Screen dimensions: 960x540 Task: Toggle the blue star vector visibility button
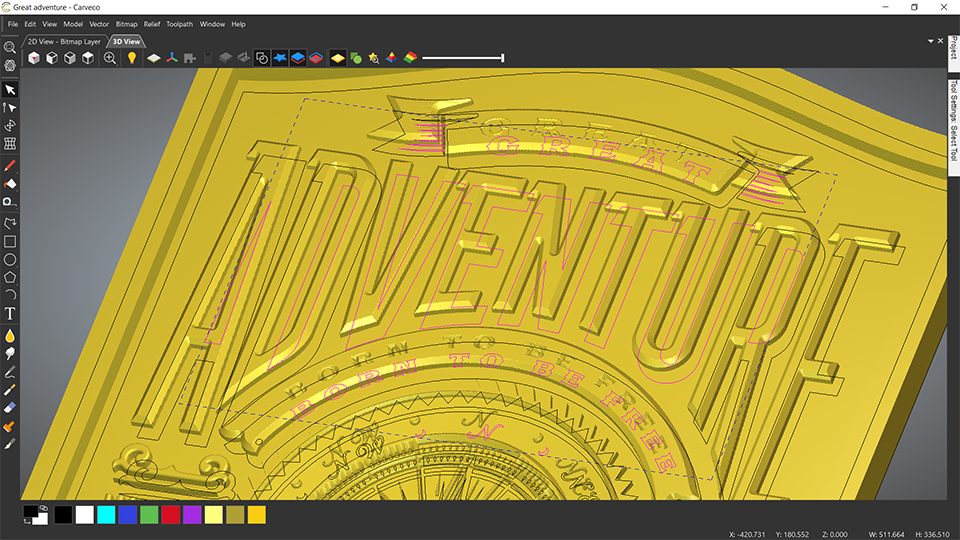pyautogui.click(x=280, y=58)
